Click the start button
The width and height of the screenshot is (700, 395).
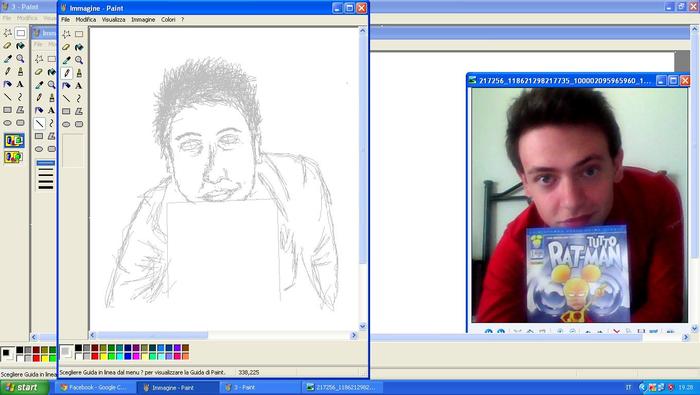click(24, 387)
